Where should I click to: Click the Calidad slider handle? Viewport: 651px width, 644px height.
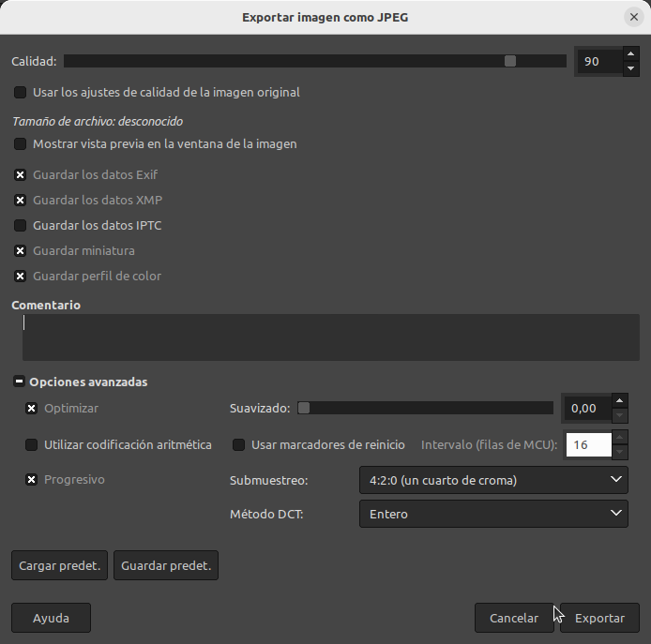pos(509,61)
